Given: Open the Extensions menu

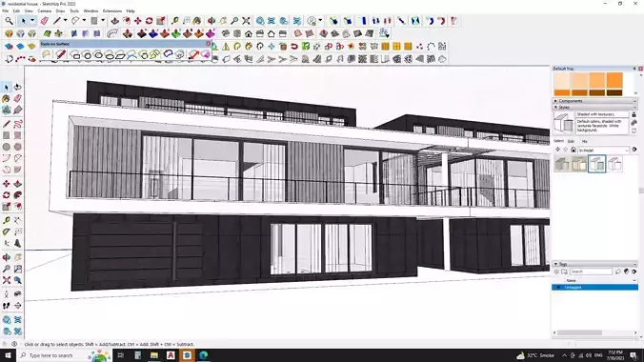Looking at the screenshot, I should tap(112, 10).
